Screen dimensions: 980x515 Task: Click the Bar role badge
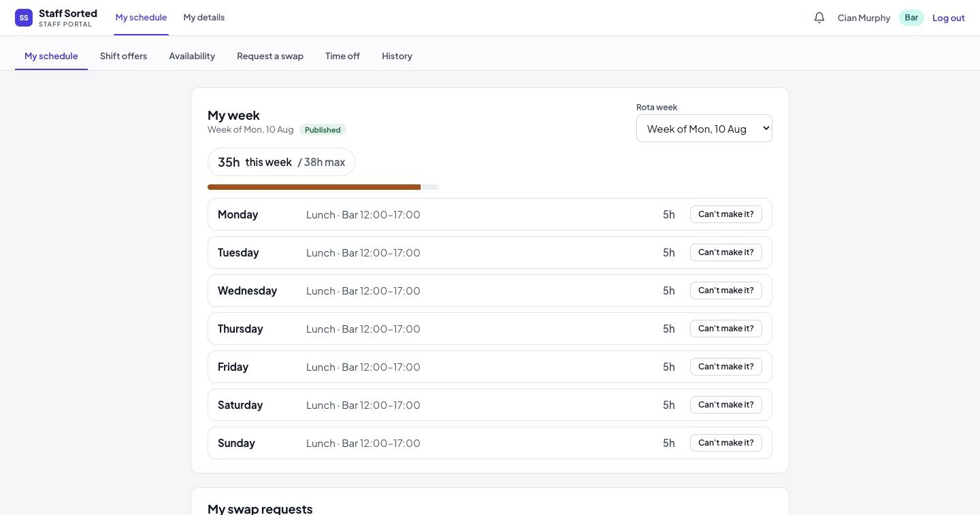[x=911, y=18]
